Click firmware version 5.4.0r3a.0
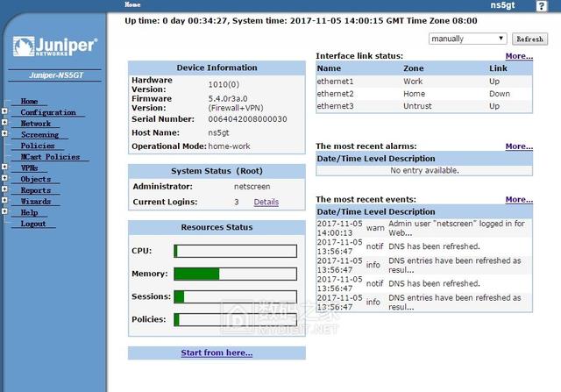 coord(228,98)
